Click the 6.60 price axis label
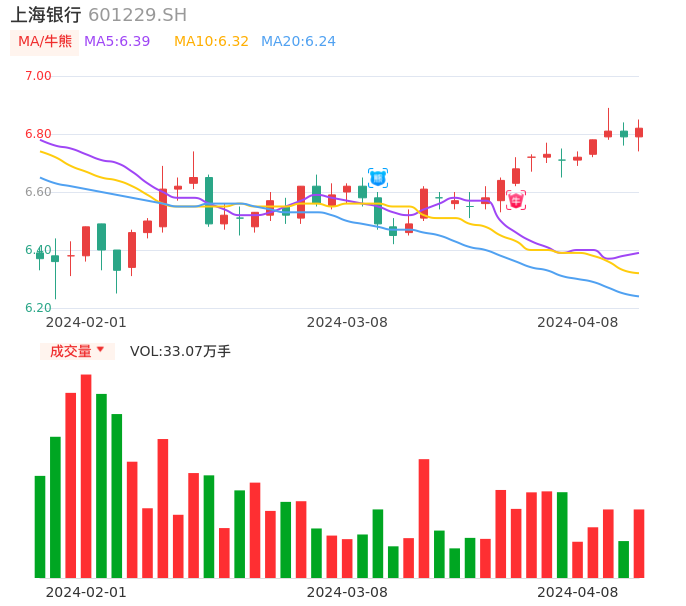 click(38, 192)
